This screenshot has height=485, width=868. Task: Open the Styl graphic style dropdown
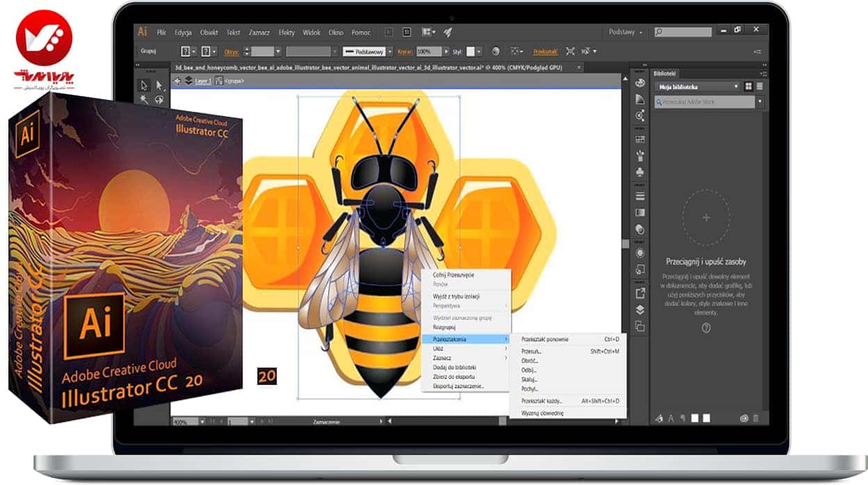pos(480,51)
